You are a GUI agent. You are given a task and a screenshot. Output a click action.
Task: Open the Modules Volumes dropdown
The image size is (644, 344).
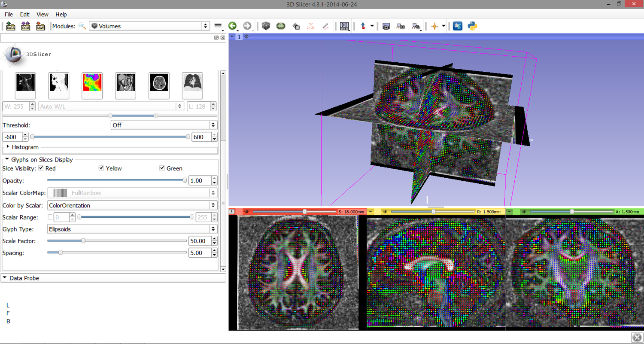[149, 26]
